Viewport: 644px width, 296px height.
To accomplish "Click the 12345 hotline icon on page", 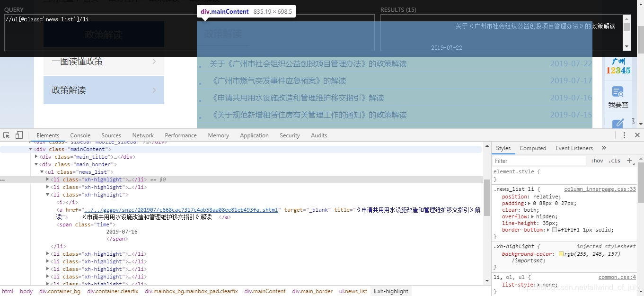I will tap(618, 66).
